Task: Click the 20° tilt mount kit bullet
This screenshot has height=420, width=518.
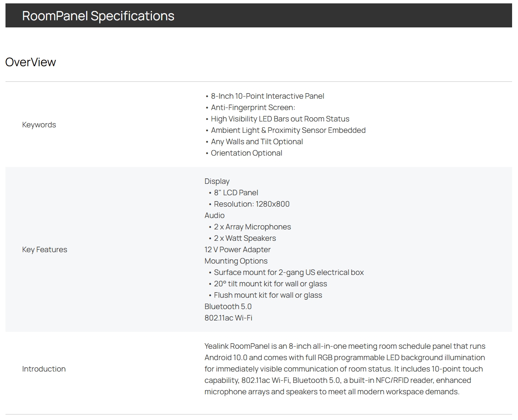Action: pos(270,284)
